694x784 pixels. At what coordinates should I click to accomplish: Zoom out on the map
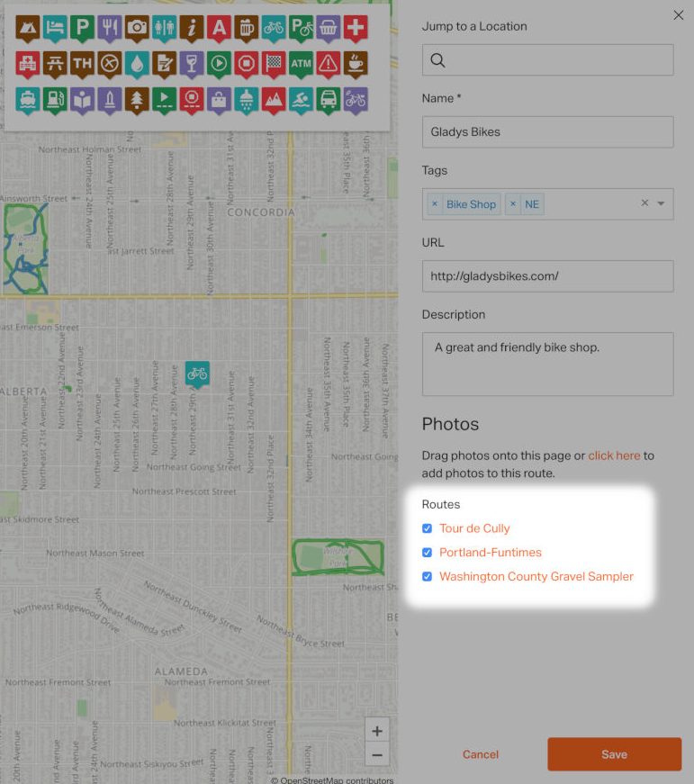pos(377,754)
